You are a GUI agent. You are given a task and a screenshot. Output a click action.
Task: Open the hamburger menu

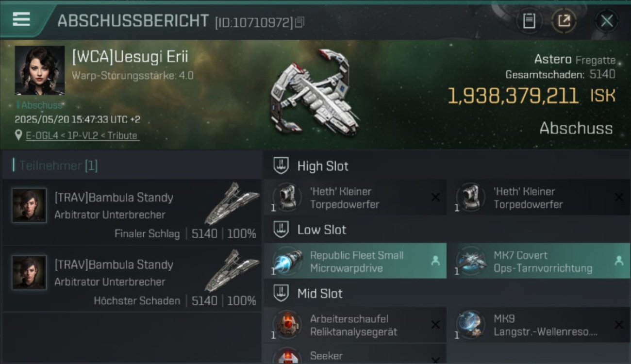click(21, 19)
